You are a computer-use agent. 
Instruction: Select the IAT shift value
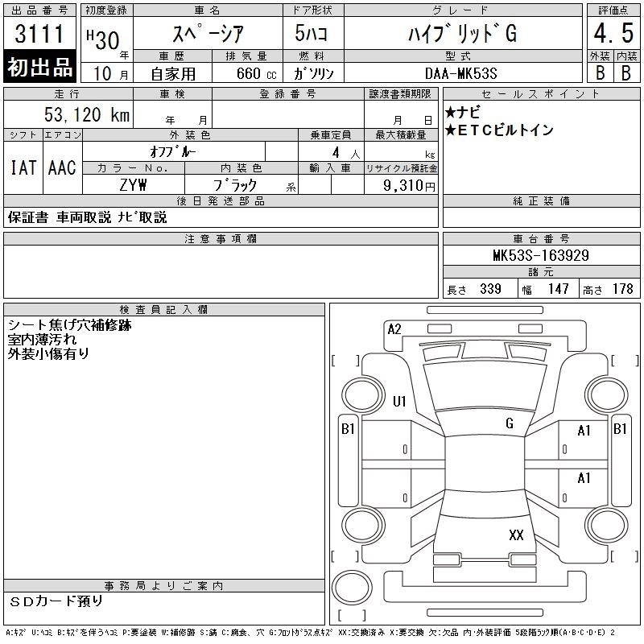point(23,167)
